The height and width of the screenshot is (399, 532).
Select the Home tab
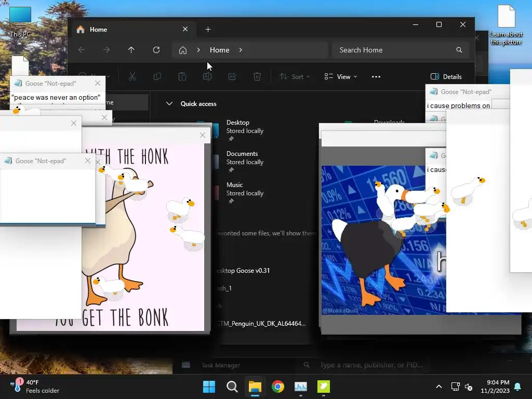135,30
